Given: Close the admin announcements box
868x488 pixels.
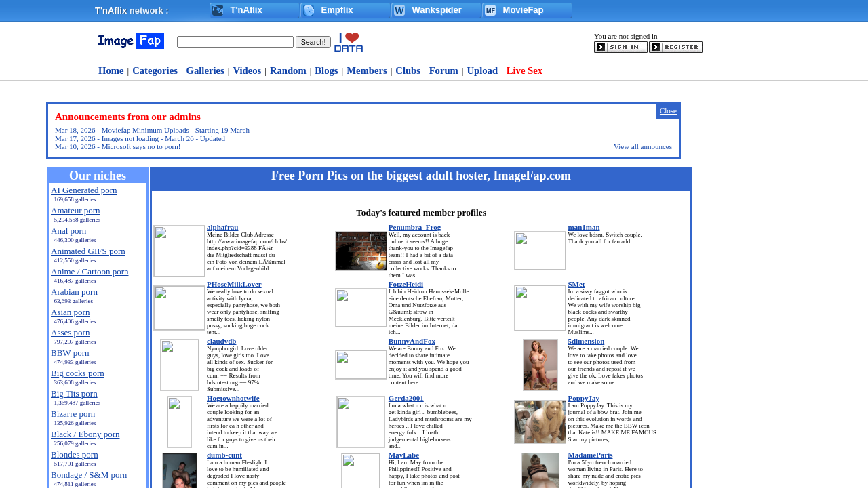Looking at the screenshot, I should (668, 110).
